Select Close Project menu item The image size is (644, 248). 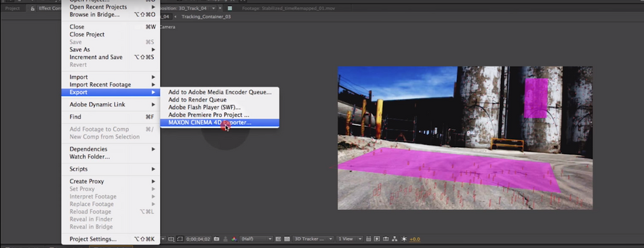click(x=110, y=35)
